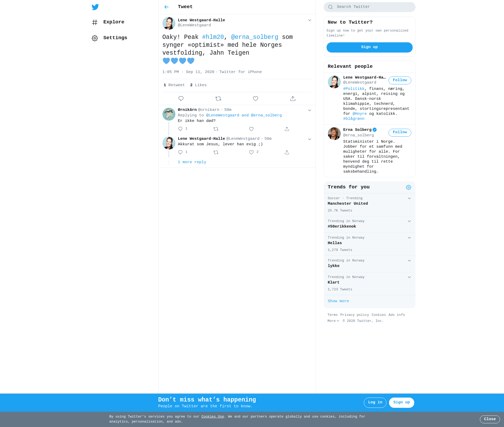Open the Privacy policy footer link
Screen dimensions: 504x427
(354, 315)
